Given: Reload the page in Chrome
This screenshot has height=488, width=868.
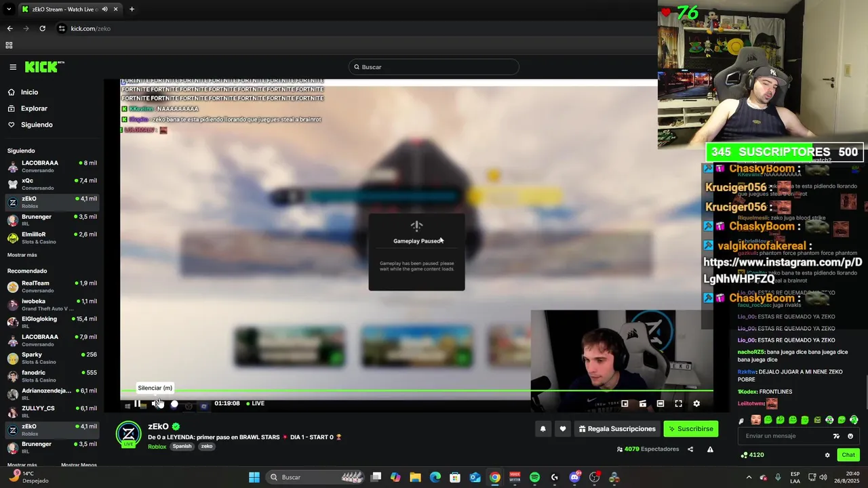Looking at the screenshot, I should (42, 28).
